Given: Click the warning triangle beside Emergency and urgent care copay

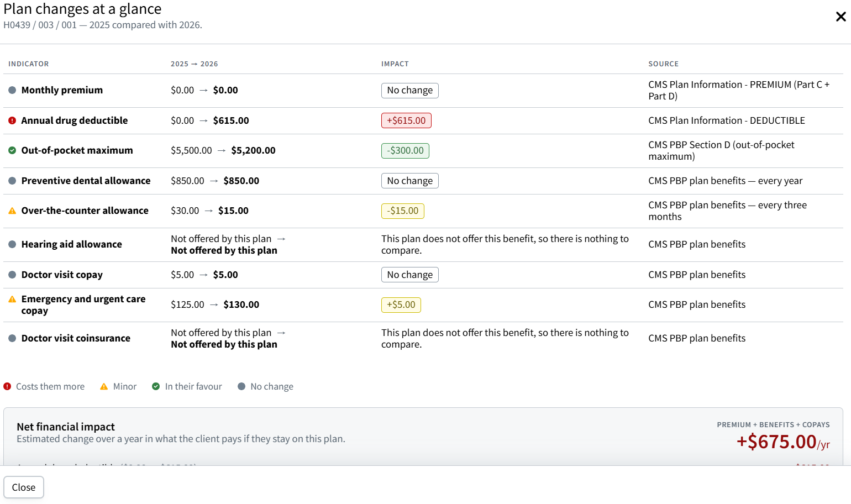Looking at the screenshot, I should tap(12, 299).
